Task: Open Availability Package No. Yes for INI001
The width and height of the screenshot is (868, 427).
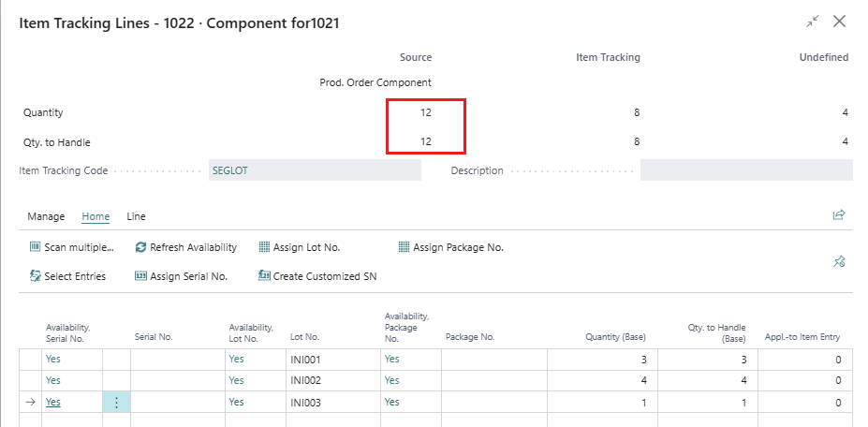Action: coord(392,359)
